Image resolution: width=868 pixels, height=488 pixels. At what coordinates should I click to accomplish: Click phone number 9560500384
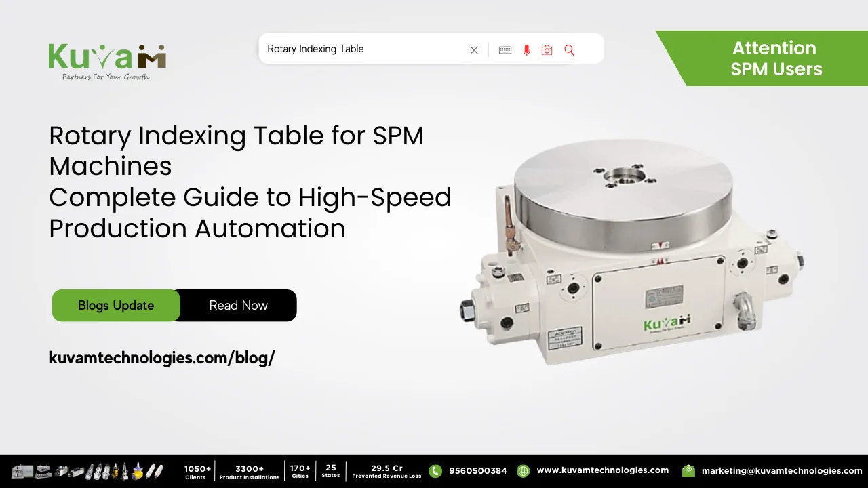tap(477, 470)
